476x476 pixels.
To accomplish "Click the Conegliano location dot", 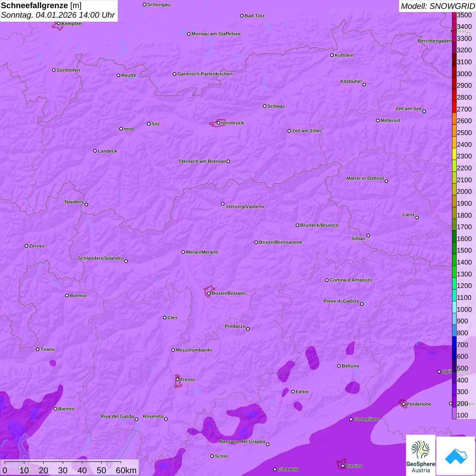I will [351, 419].
